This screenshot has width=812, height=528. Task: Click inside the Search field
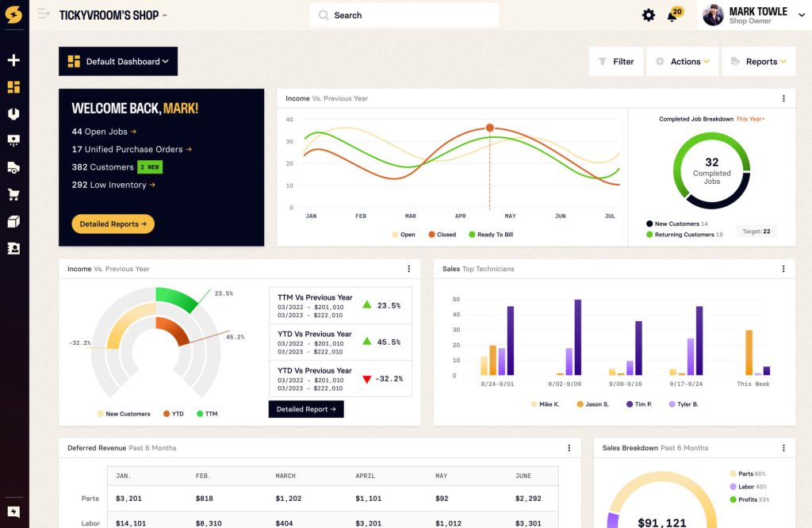(404, 14)
